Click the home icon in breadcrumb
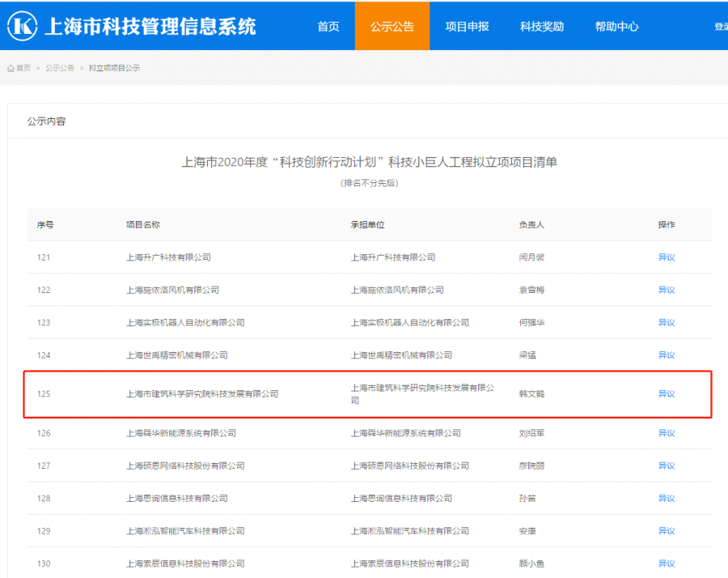The width and height of the screenshot is (728, 578). pyautogui.click(x=11, y=69)
